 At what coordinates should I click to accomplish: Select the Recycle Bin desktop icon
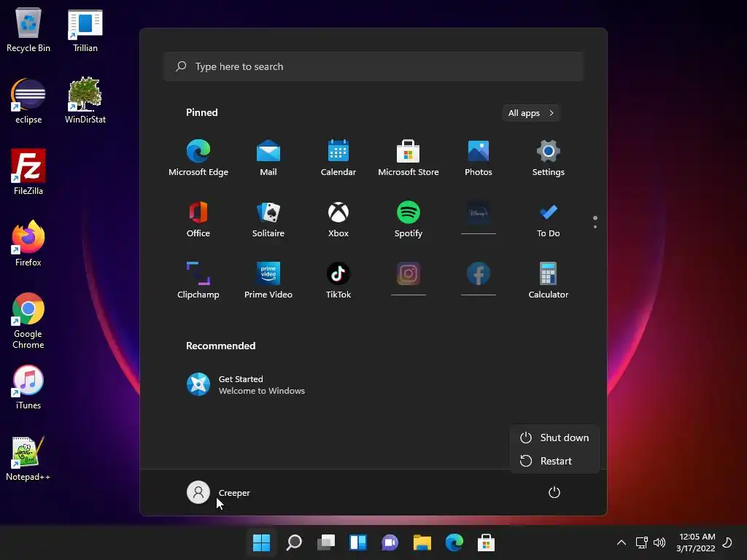click(28, 29)
